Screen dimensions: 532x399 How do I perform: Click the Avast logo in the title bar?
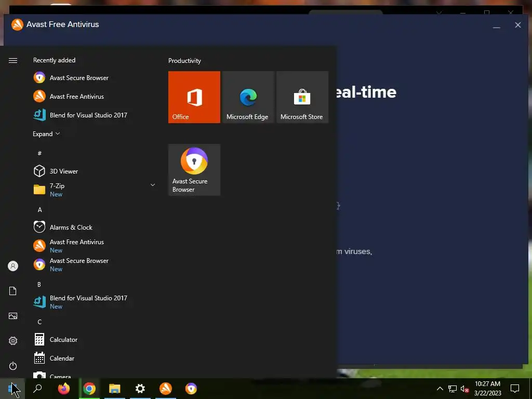(x=17, y=24)
